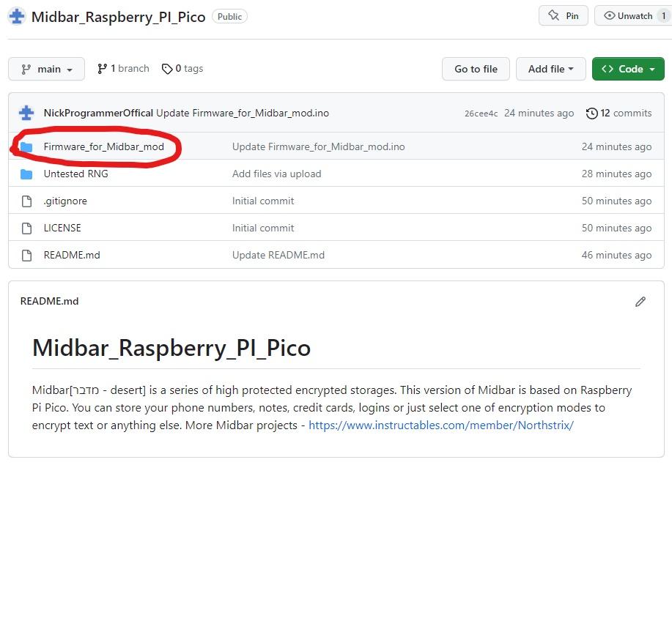Open the Add files via upload commit message
The height and width of the screenshot is (621, 672).
(x=276, y=174)
